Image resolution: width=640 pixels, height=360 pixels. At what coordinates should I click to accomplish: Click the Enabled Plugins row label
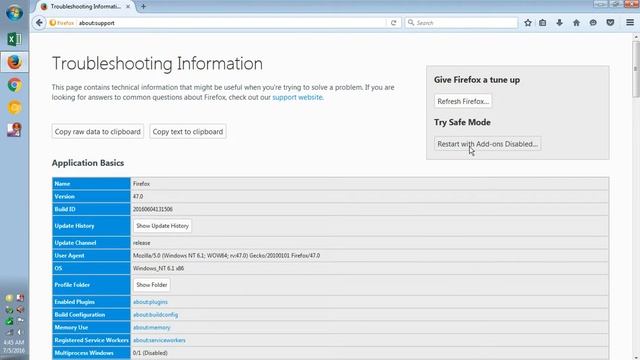(75, 302)
